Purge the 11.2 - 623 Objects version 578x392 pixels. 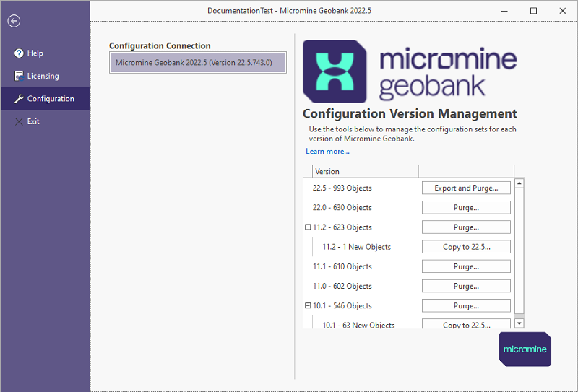coord(466,227)
